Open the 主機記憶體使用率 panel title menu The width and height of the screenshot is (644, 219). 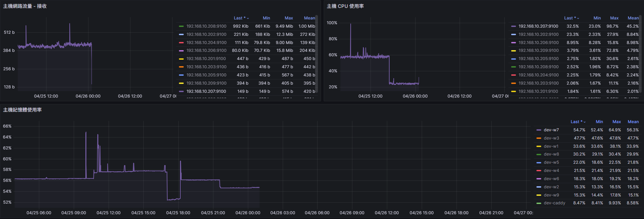pyautogui.click(x=23, y=110)
